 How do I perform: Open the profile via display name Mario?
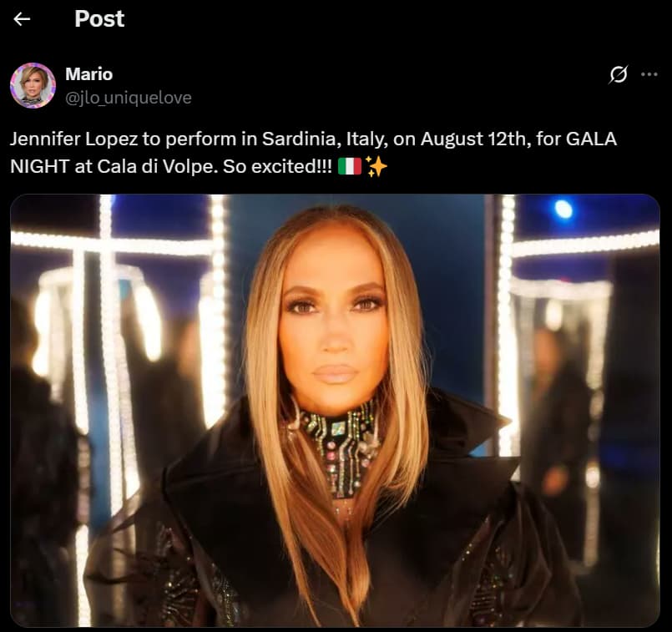pyautogui.click(x=88, y=74)
